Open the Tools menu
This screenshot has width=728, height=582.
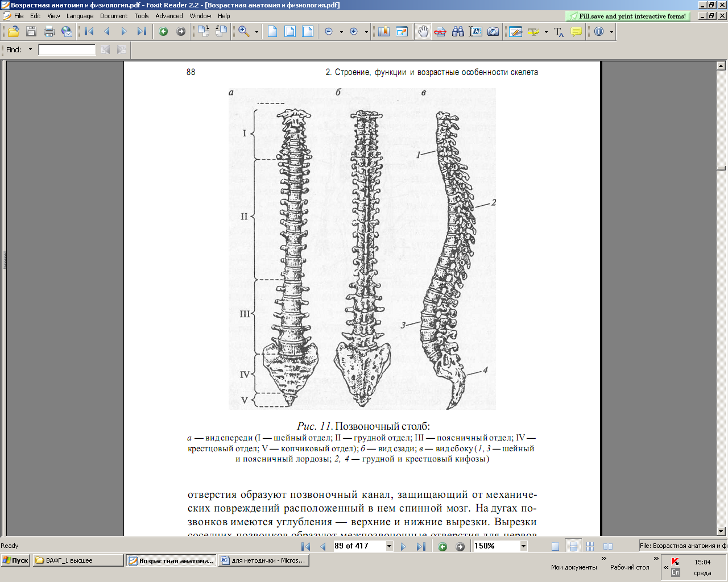point(142,16)
